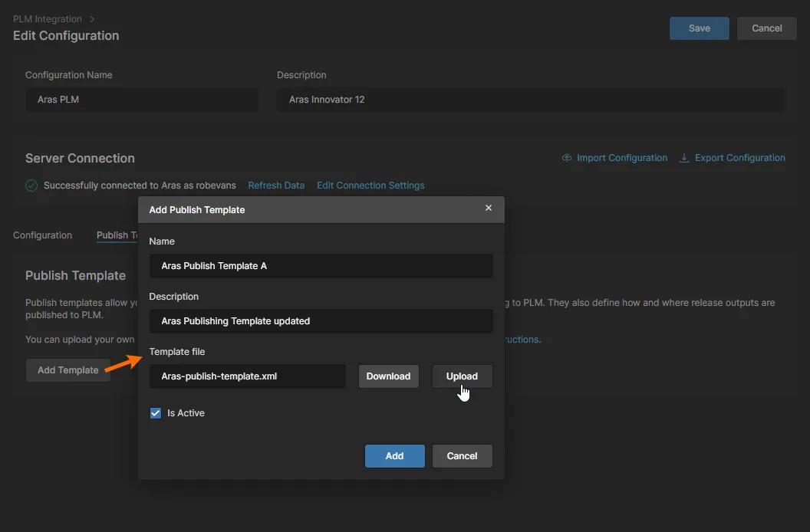810x532 pixels.
Task: Uncheck the Is Active checkbox
Action: coord(156,412)
